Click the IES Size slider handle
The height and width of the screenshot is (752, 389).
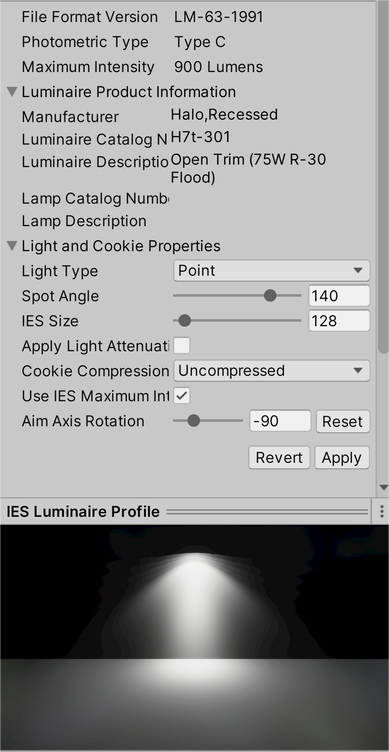tap(185, 320)
